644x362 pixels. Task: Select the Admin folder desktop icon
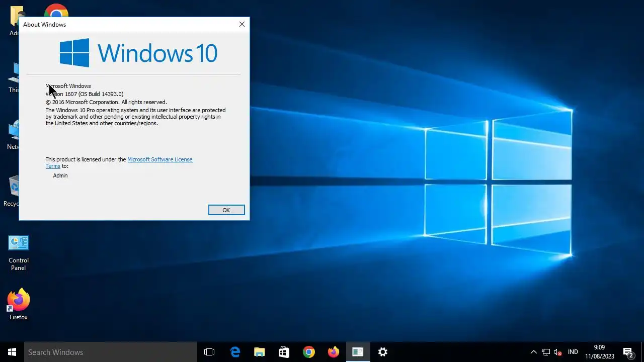click(14, 20)
